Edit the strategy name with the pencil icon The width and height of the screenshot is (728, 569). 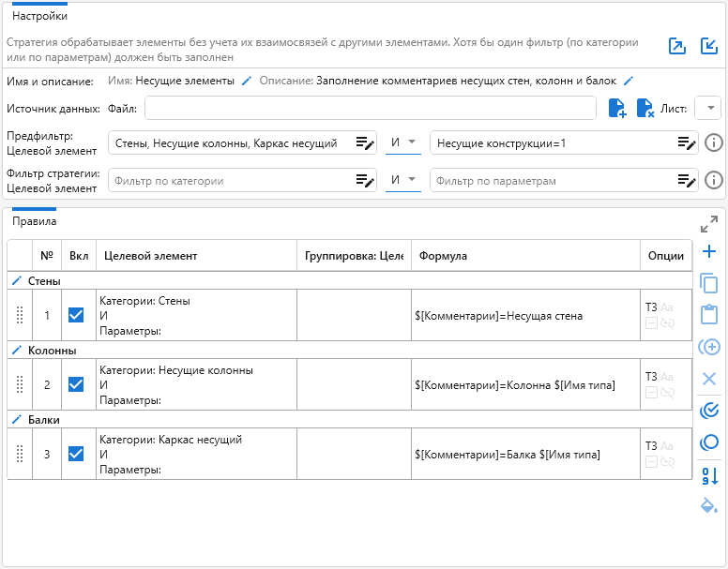(x=247, y=82)
